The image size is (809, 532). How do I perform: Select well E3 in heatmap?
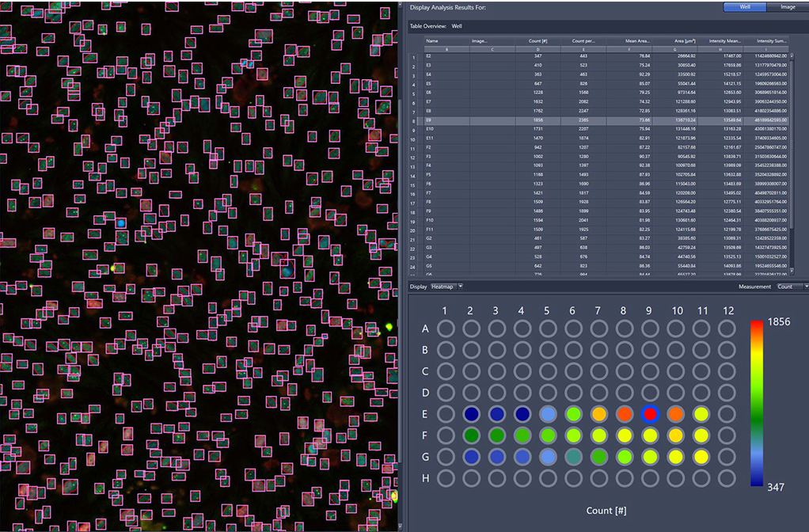pos(497,414)
